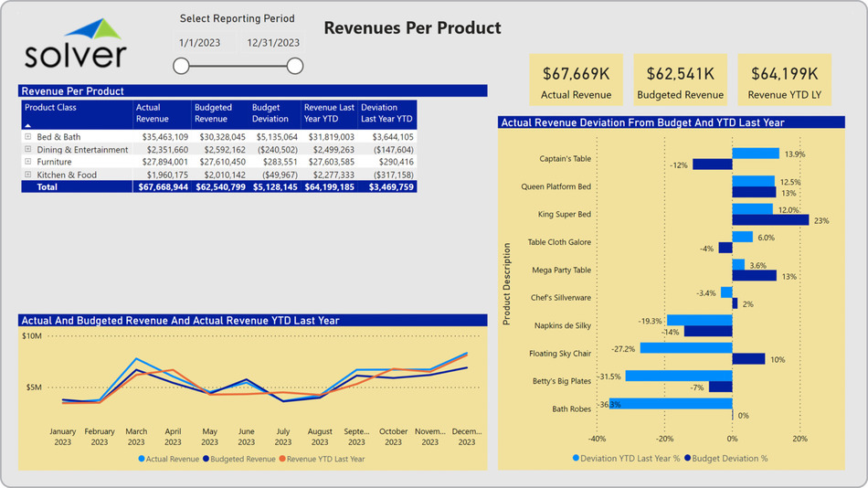Viewport: 868px width, 488px height.
Task: Toggle Budgeted Revenue legend marker in line chart
Action: coord(206,459)
